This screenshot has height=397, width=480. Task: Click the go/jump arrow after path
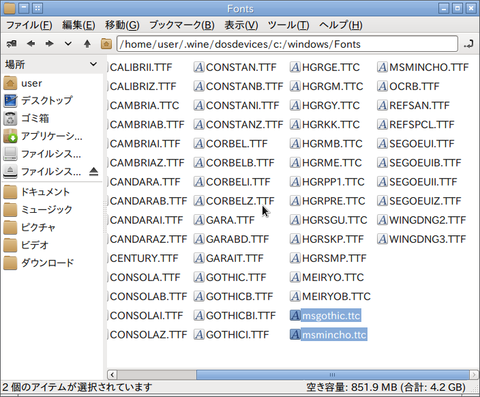coord(469,44)
